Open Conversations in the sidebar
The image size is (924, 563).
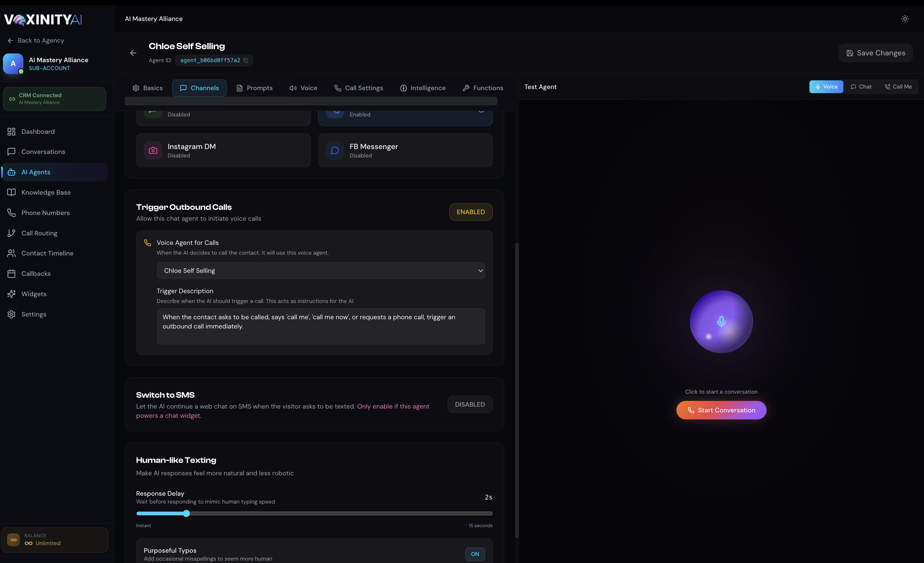[x=55, y=152]
